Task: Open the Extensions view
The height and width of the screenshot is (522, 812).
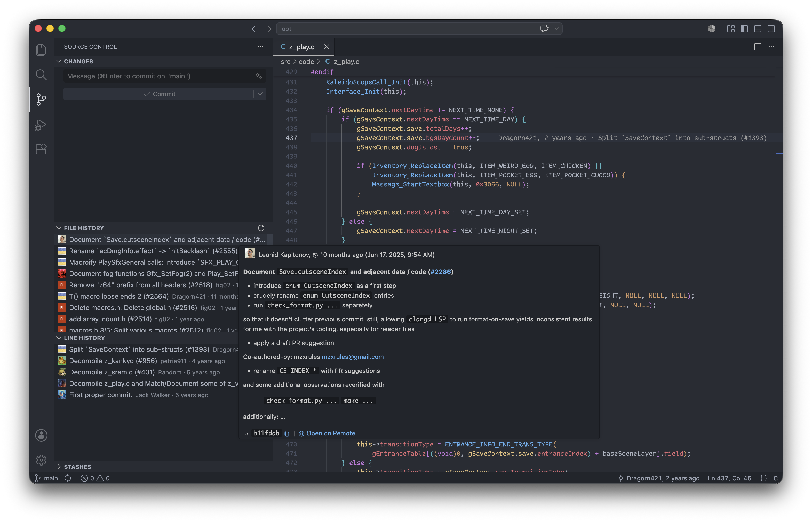Action: pyautogui.click(x=41, y=150)
